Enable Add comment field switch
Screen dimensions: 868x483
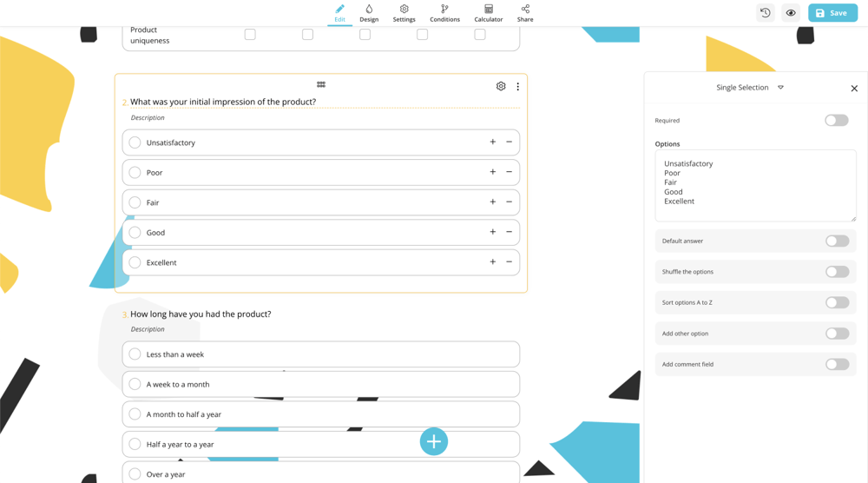click(x=837, y=365)
